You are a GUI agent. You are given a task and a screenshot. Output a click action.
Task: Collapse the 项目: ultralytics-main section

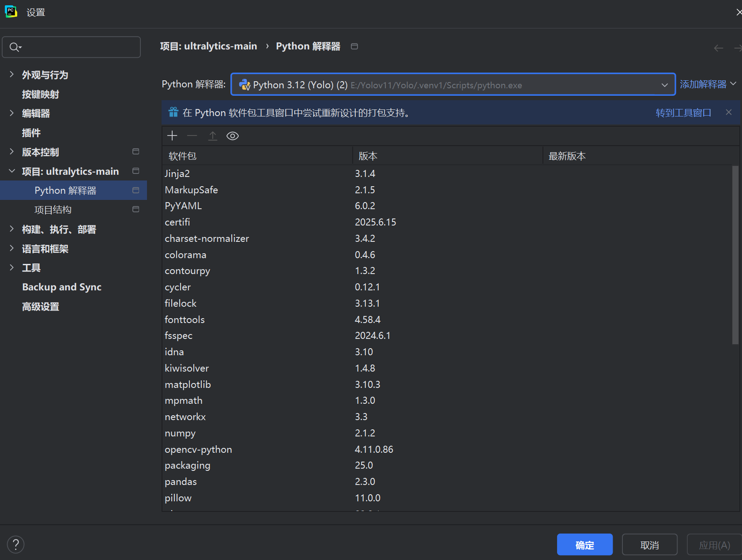12,171
